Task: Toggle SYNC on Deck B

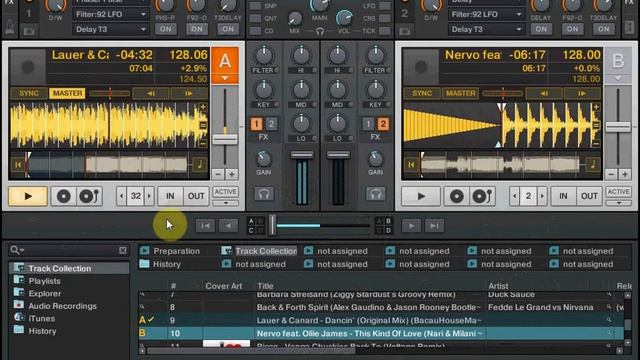Action: 422,93
